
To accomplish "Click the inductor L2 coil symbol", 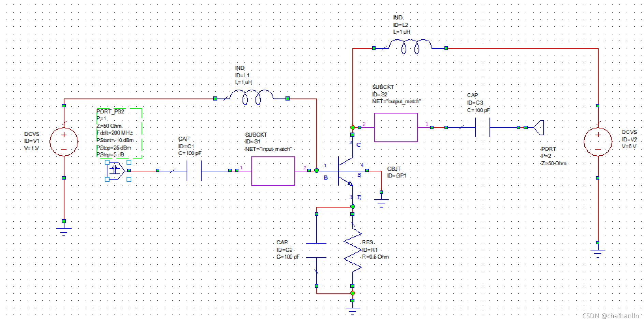I will [x=410, y=47].
